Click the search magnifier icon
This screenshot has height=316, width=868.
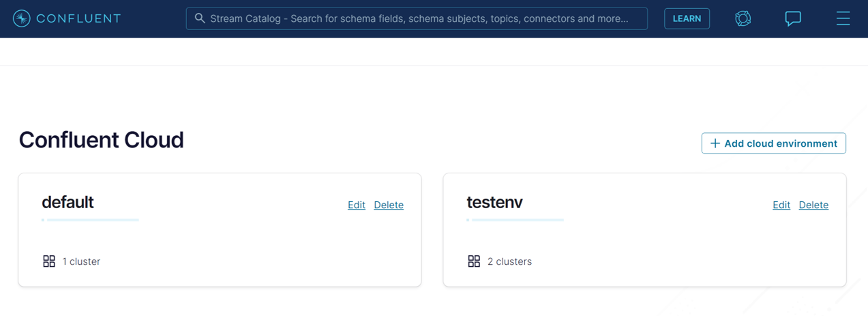tap(200, 18)
